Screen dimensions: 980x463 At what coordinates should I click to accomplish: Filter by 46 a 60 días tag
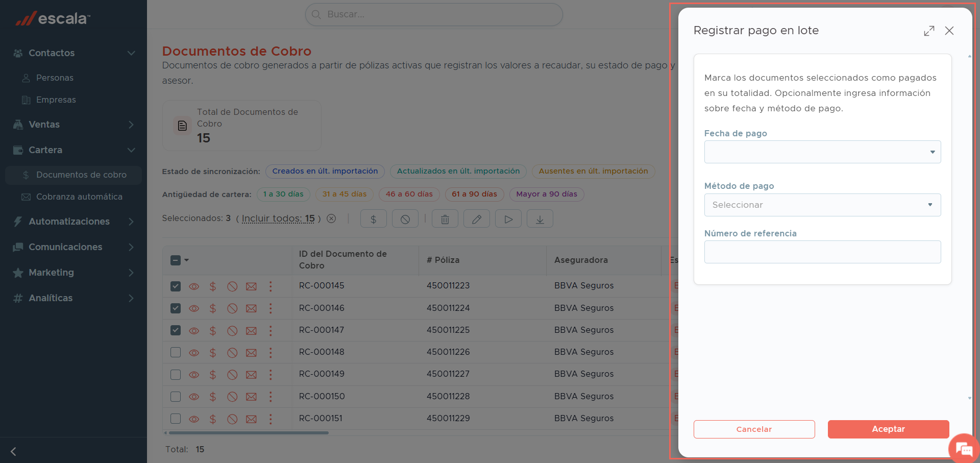409,194
